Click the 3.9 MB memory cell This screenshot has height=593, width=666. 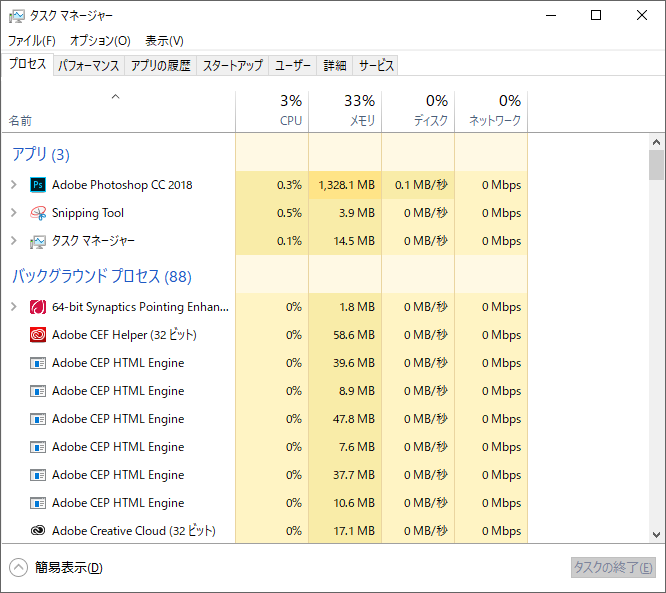(345, 213)
